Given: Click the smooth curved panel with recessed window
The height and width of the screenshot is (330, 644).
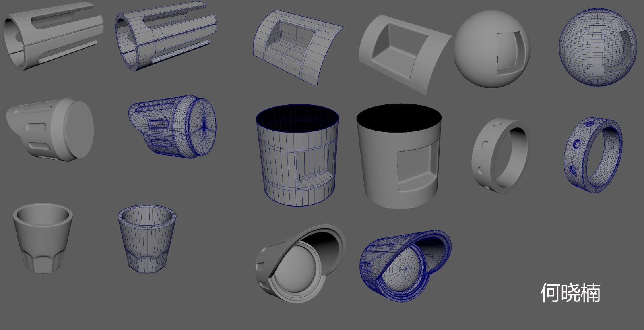Looking at the screenshot, I should coord(405,55).
